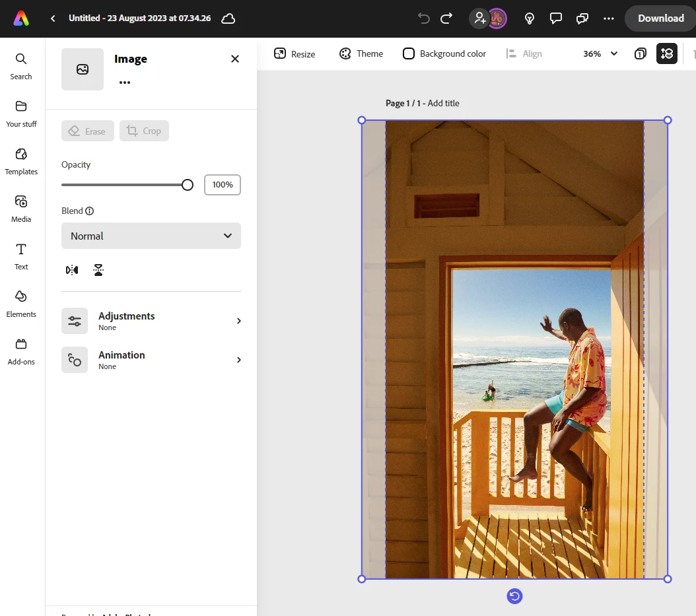
Task: Toggle the grid layout view button
Action: pos(667,53)
